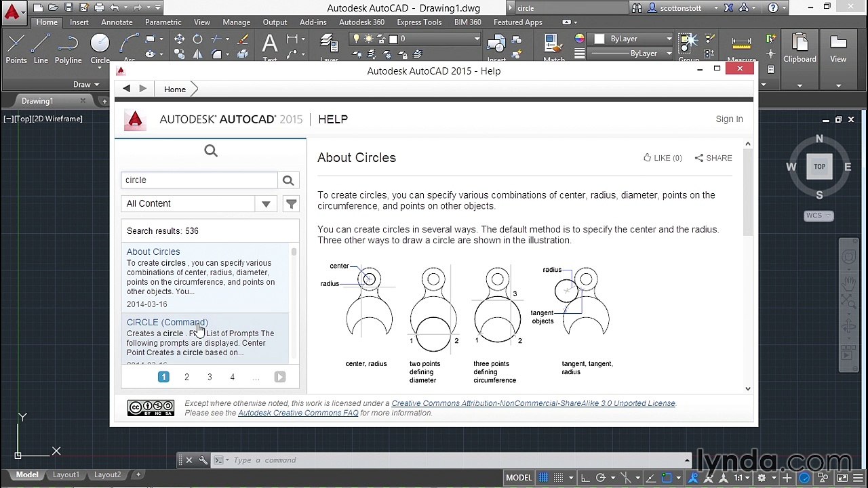Select the Points tool
The height and width of the screenshot is (488, 868).
coord(16,49)
